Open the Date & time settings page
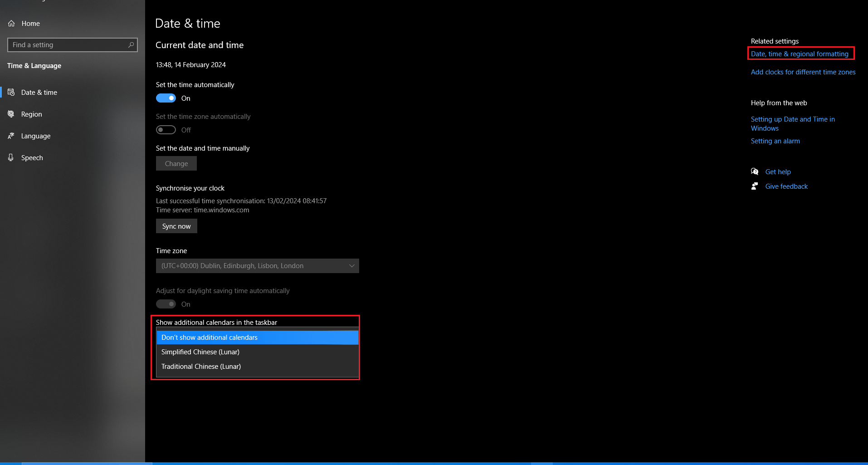The height and width of the screenshot is (465, 868). click(73, 92)
